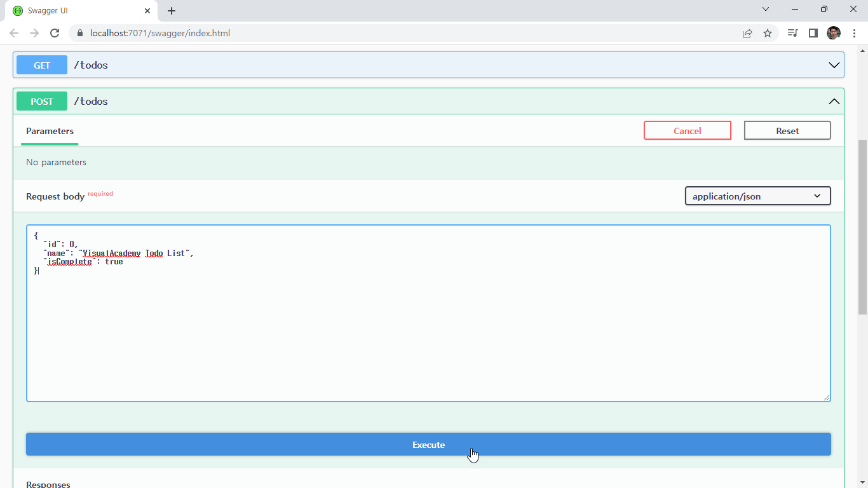Click the share icon in the address bar
Viewport: 868px width, 488px height.
tap(747, 33)
